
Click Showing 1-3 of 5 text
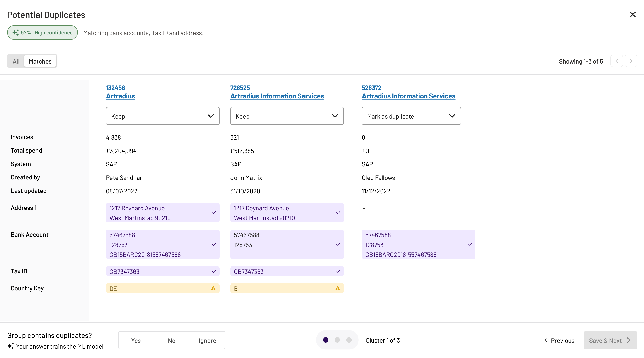coord(581,61)
